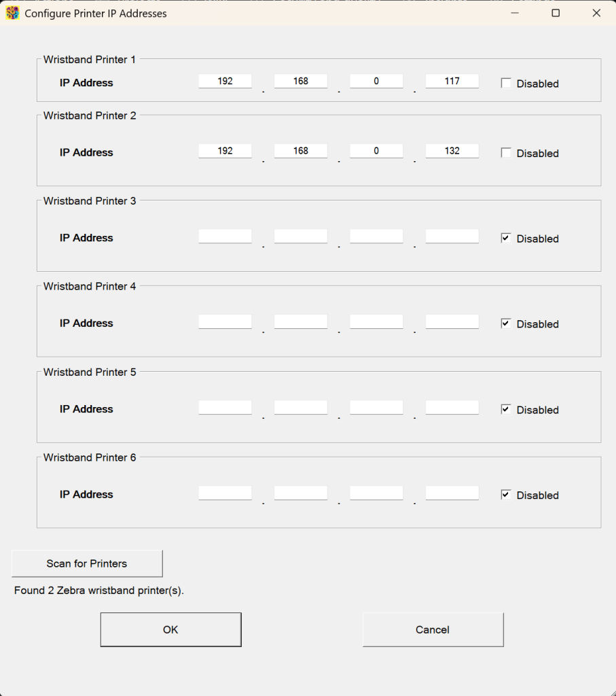The width and height of the screenshot is (616, 696).
Task: Click the app icon in title bar
Action: click(12, 13)
